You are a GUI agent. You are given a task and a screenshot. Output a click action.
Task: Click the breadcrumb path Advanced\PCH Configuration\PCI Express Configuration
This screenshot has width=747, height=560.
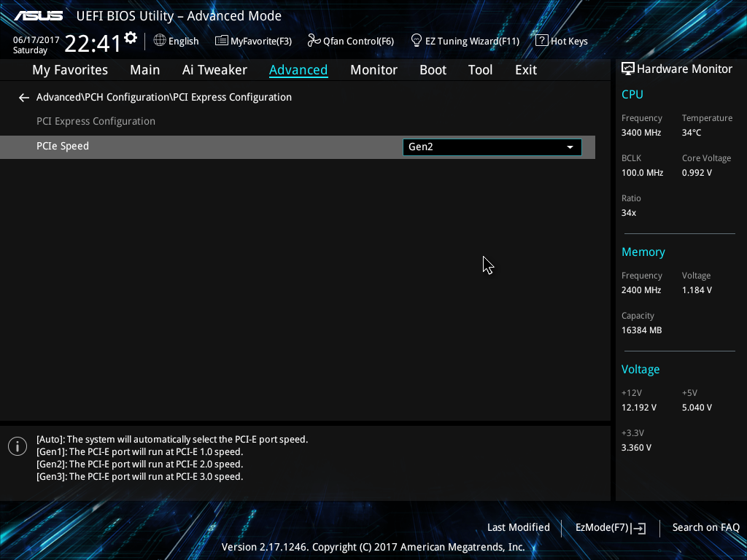point(164,97)
